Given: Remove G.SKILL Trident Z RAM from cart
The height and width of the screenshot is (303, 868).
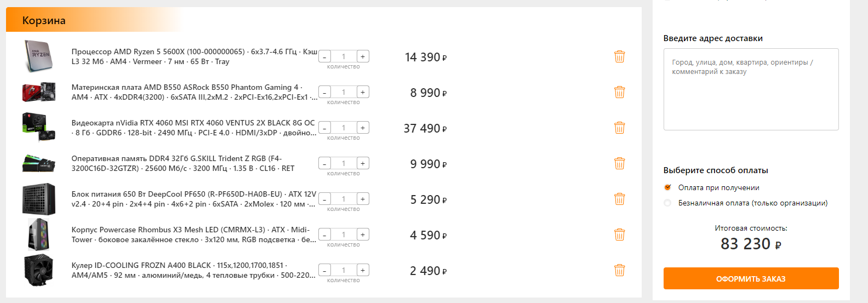Looking at the screenshot, I should (619, 163).
